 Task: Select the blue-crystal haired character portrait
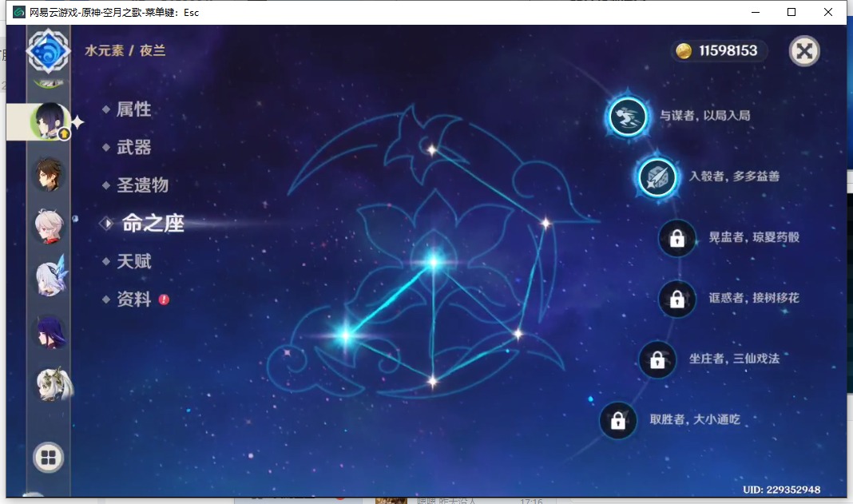(x=50, y=277)
